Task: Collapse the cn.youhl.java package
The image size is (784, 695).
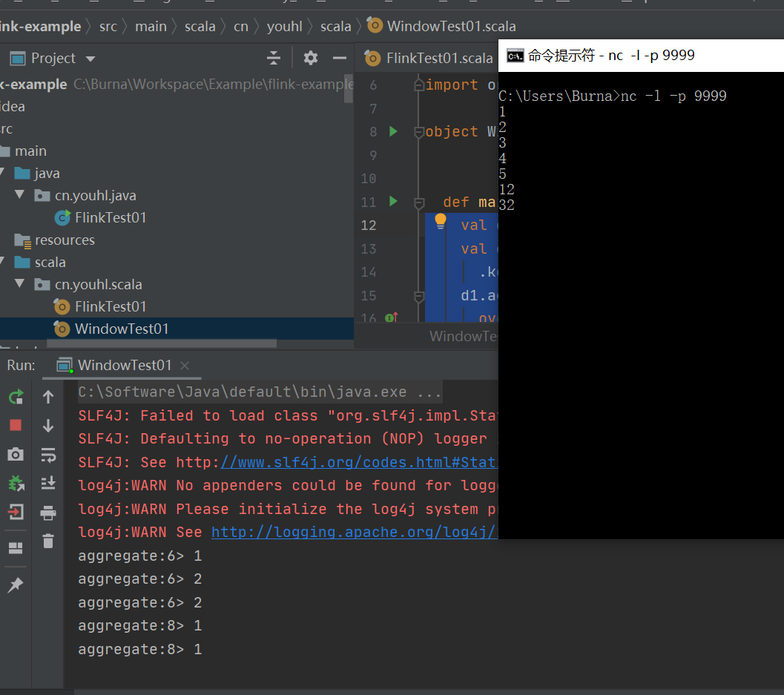Action: (x=19, y=194)
